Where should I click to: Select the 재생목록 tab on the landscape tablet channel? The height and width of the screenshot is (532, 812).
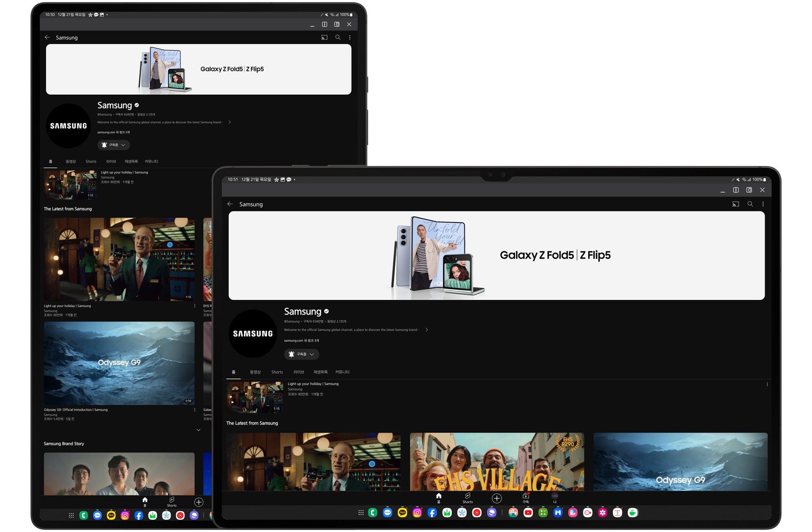pos(321,372)
